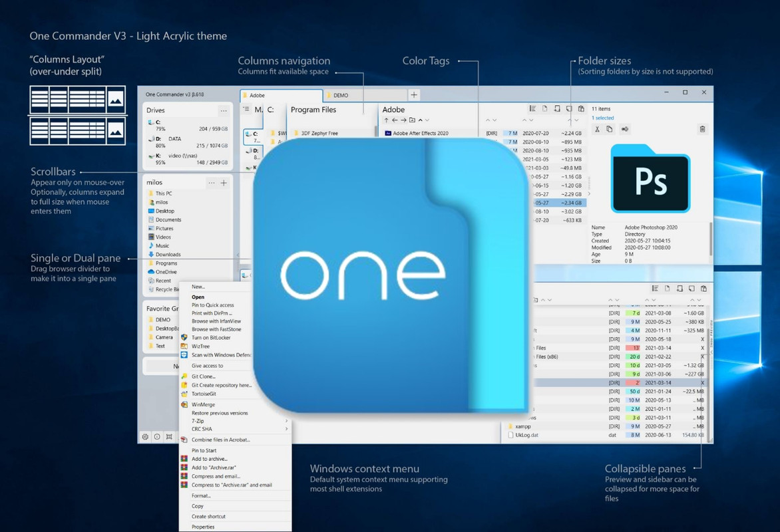Click the new file icon in the top pane toolbar
Image resolution: width=780 pixels, height=532 pixels.
(x=544, y=108)
